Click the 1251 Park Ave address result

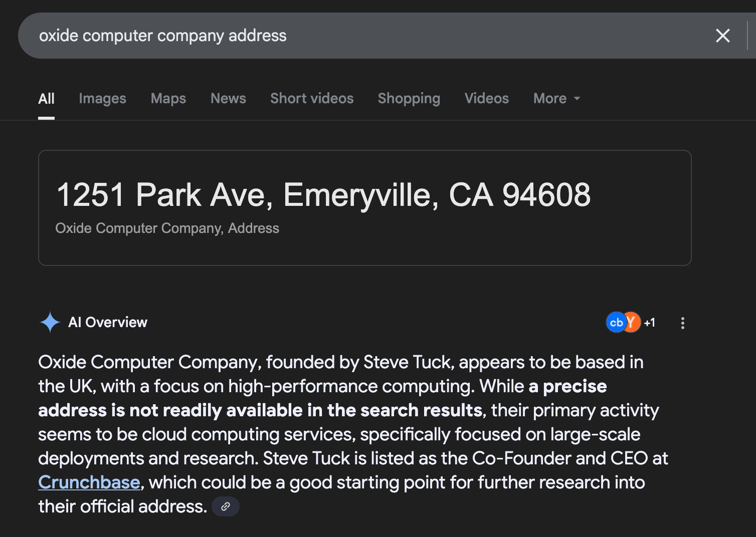(323, 195)
